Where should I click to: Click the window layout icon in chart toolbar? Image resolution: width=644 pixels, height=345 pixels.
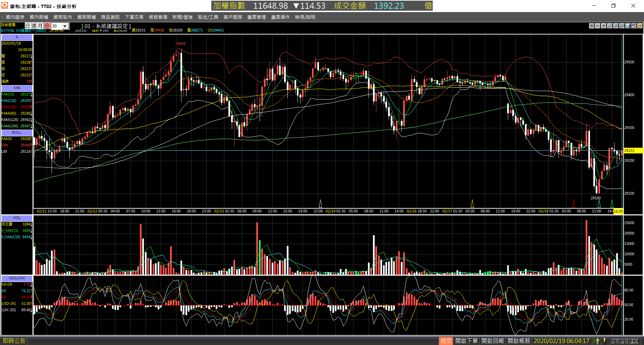pyautogui.click(x=634, y=26)
